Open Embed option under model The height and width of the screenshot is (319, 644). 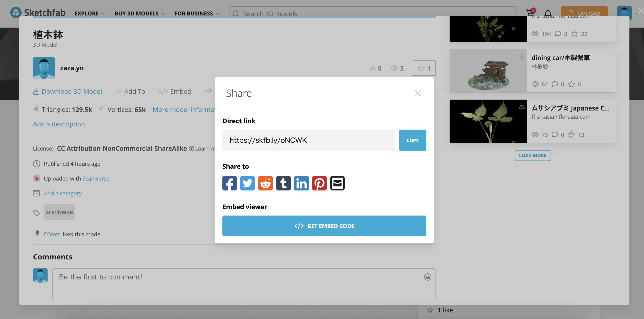coord(175,91)
